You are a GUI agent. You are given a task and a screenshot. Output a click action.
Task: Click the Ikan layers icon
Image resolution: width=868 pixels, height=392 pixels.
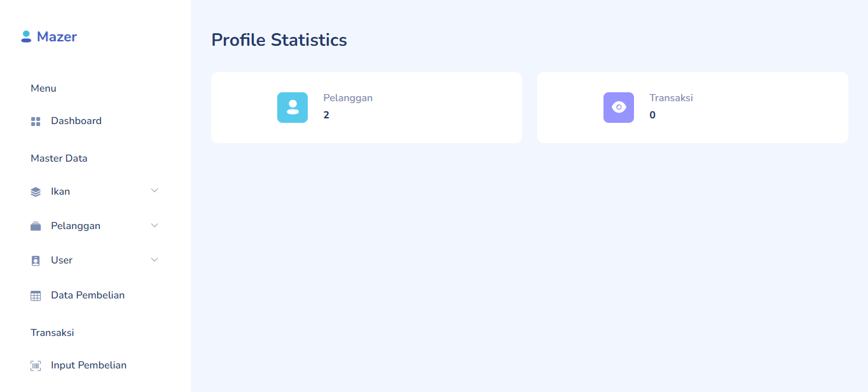36,192
